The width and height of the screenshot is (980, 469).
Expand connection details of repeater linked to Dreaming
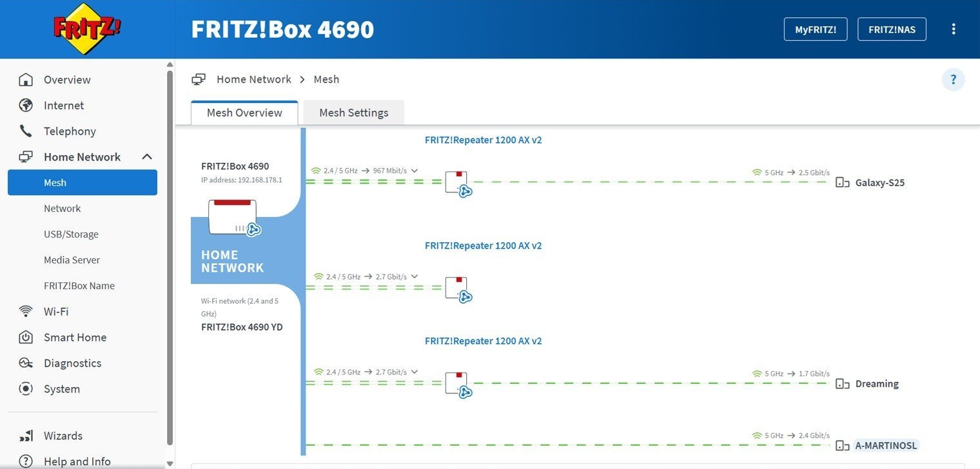415,372
